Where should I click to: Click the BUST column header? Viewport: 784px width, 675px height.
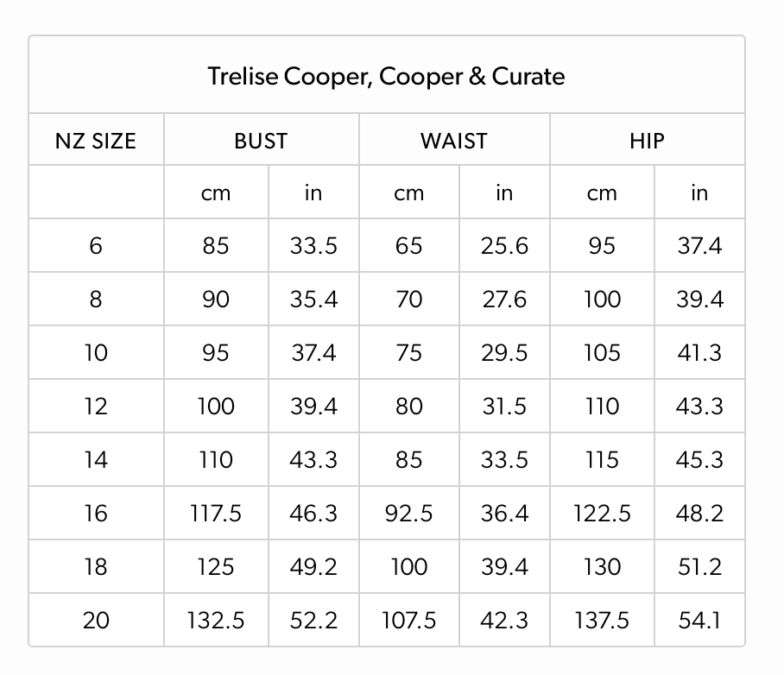tap(261, 141)
